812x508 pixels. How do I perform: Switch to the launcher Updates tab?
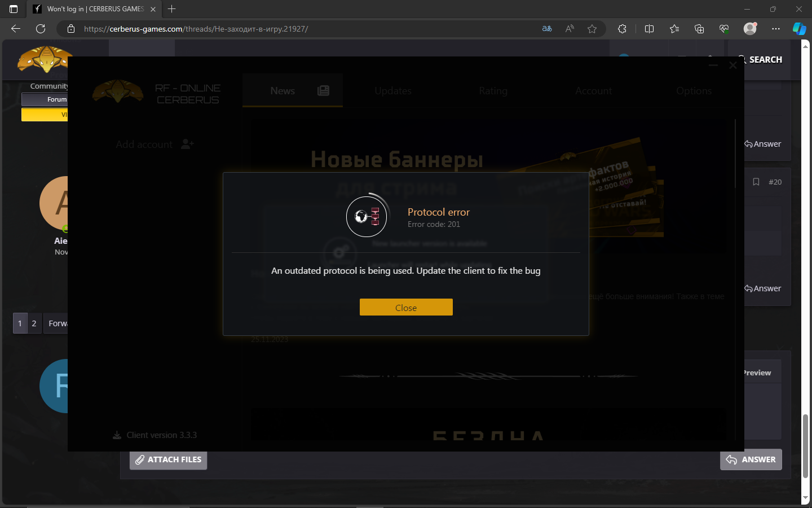pyautogui.click(x=393, y=90)
